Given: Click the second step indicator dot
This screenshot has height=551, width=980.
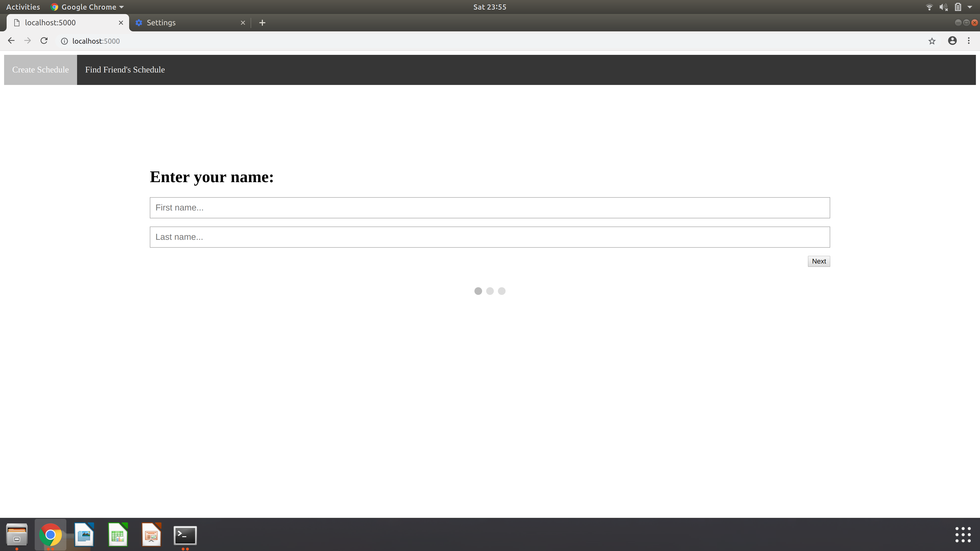Looking at the screenshot, I should [x=490, y=291].
